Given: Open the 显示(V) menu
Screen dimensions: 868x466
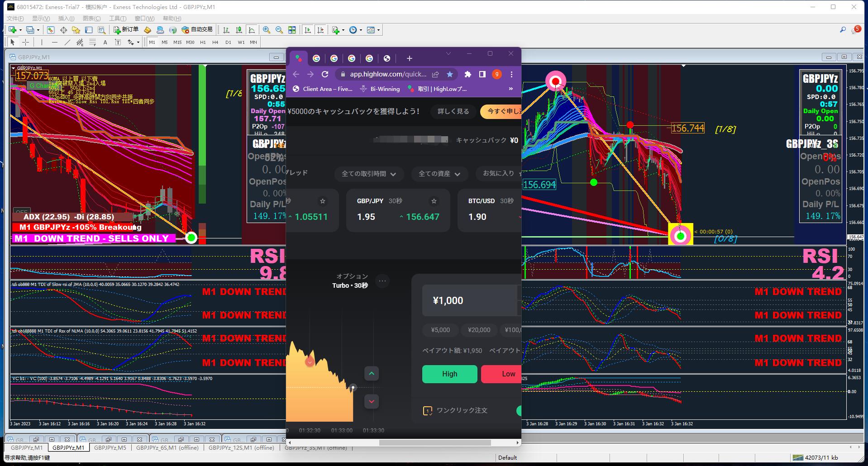Looking at the screenshot, I should coord(41,19).
